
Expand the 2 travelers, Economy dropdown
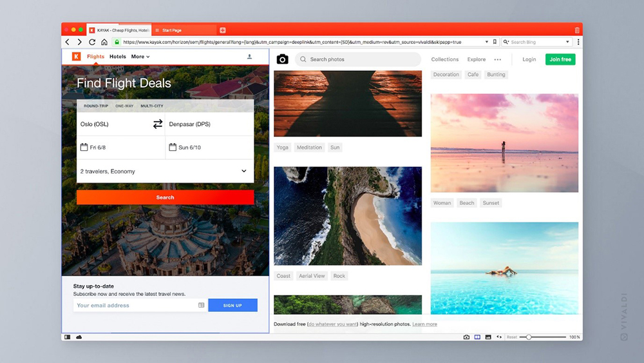tap(243, 172)
